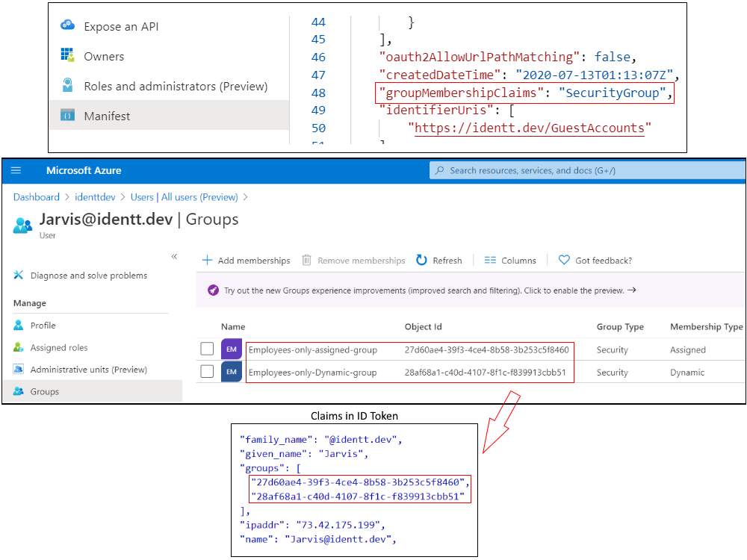Click the "Try out the new Groups experience" banner text
Image resolution: width=747 pixels, height=560 pixels.
pyautogui.click(x=424, y=290)
